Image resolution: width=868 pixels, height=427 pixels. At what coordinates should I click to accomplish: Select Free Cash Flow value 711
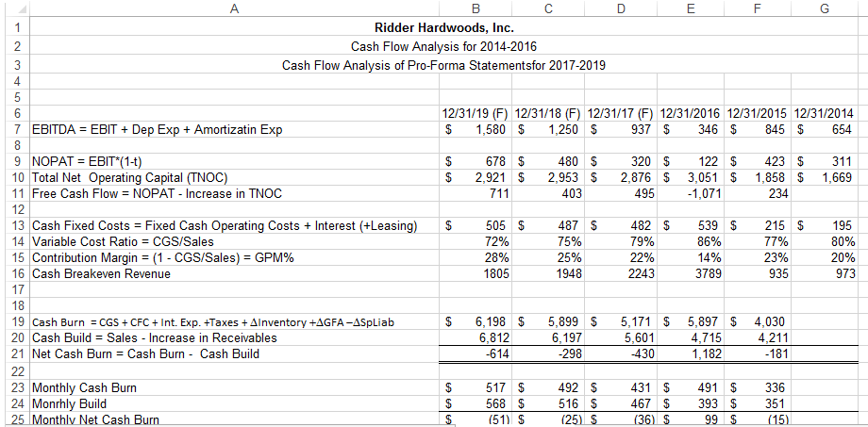coord(476,193)
